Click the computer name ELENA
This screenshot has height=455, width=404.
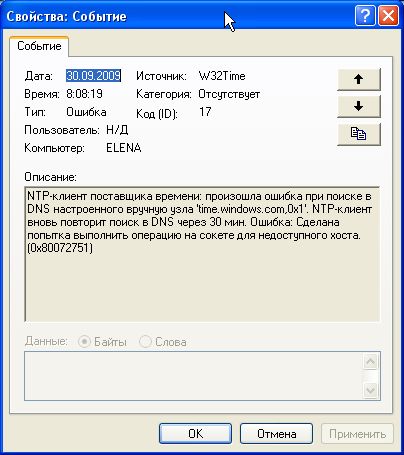[x=124, y=148]
